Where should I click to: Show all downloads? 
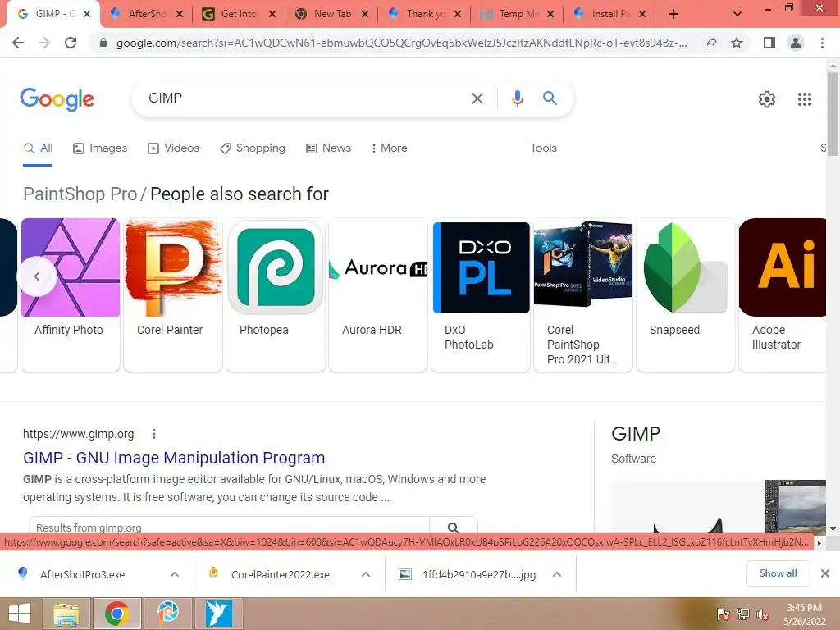click(x=778, y=573)
